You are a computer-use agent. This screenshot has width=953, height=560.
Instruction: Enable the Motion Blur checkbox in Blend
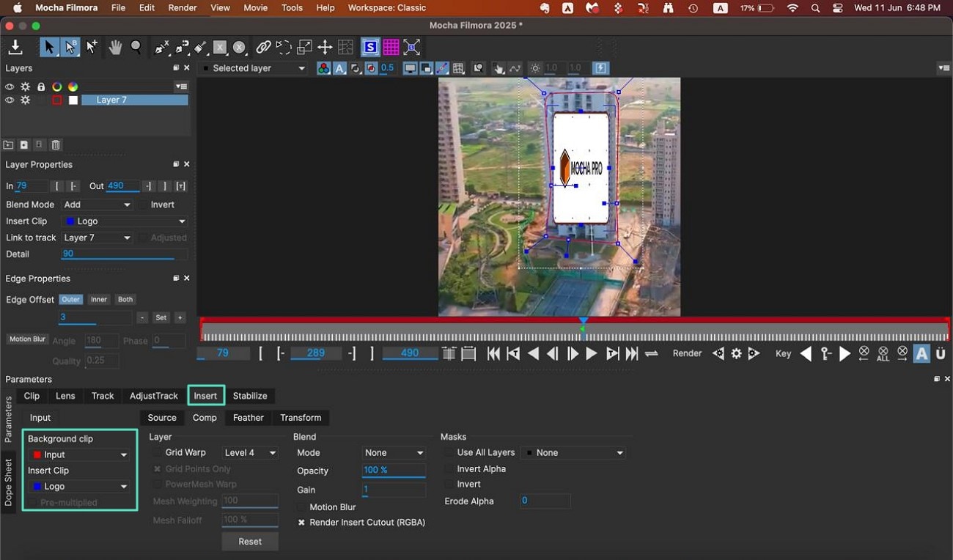[301, 507]
